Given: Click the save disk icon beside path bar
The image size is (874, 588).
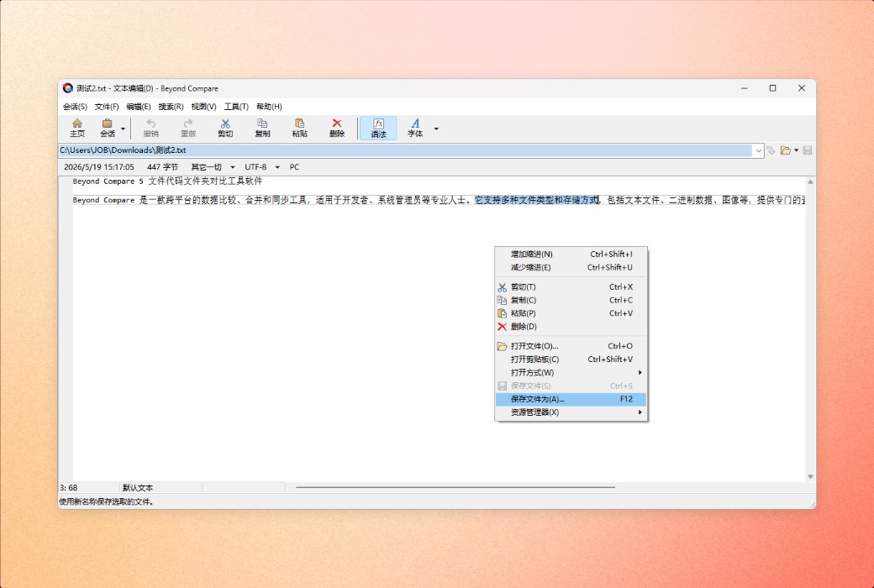Looking at the screenshot, I should click(x=807, y=150).
